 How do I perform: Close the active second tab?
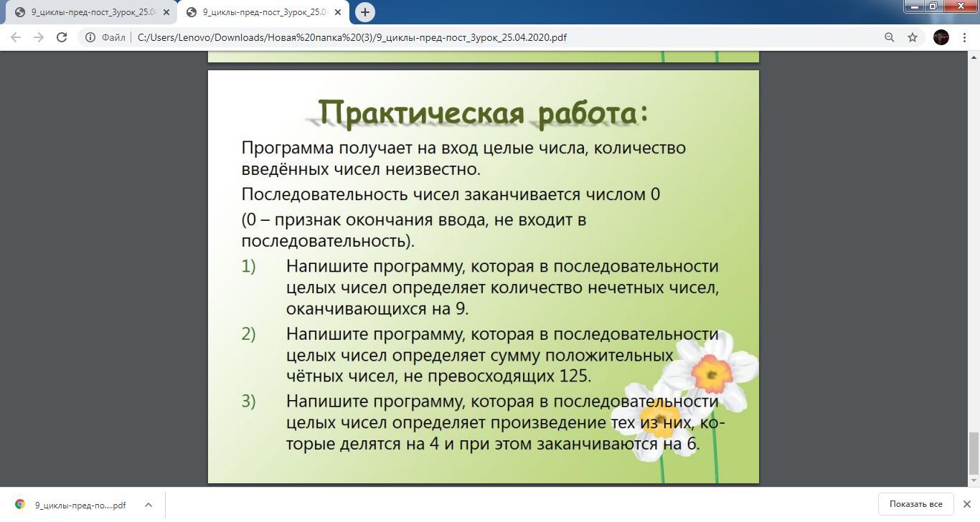pos(338,12)
